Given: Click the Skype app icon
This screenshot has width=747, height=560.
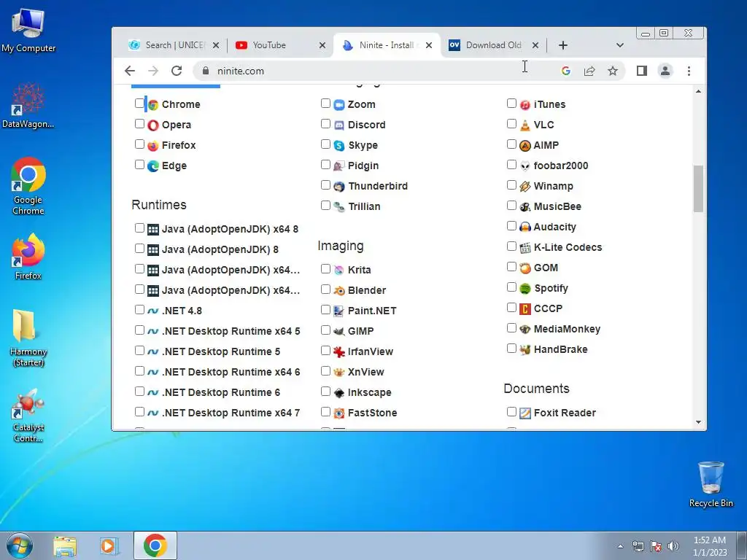Looking at the screenshot, I should (x=339, y=146).
